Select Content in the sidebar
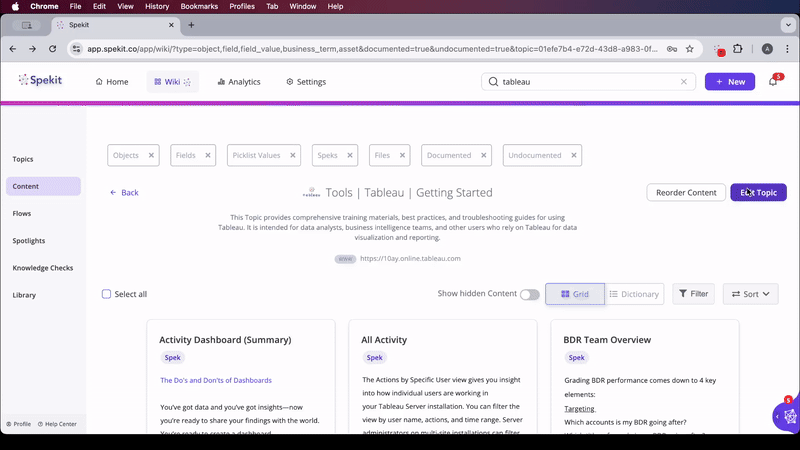 pos(43,186)
